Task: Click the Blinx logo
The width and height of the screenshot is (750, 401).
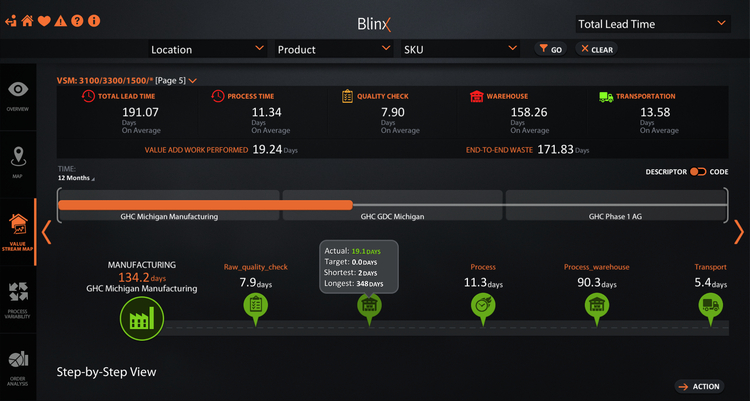Action: tap(374, 24)
